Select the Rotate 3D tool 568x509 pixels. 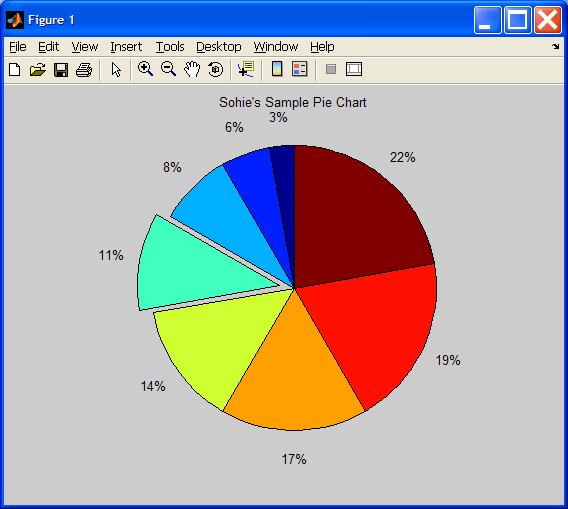[x=215, y=69]
